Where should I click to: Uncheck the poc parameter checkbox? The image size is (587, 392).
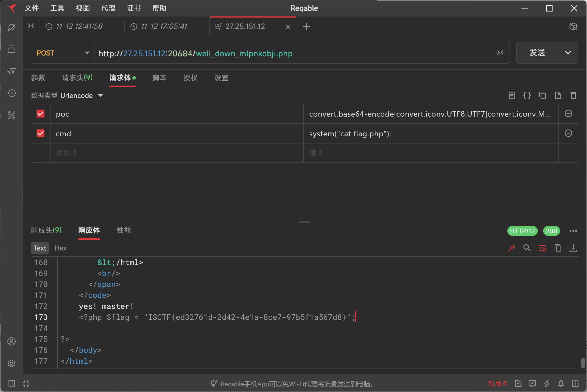41,114
